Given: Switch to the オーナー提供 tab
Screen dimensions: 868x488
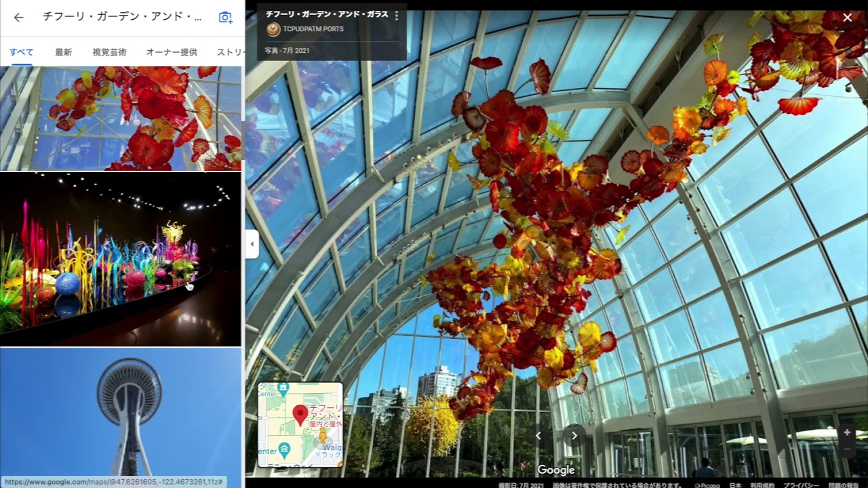Looking at the screenshot, I should pyautogui.click(x=172, y=52).
